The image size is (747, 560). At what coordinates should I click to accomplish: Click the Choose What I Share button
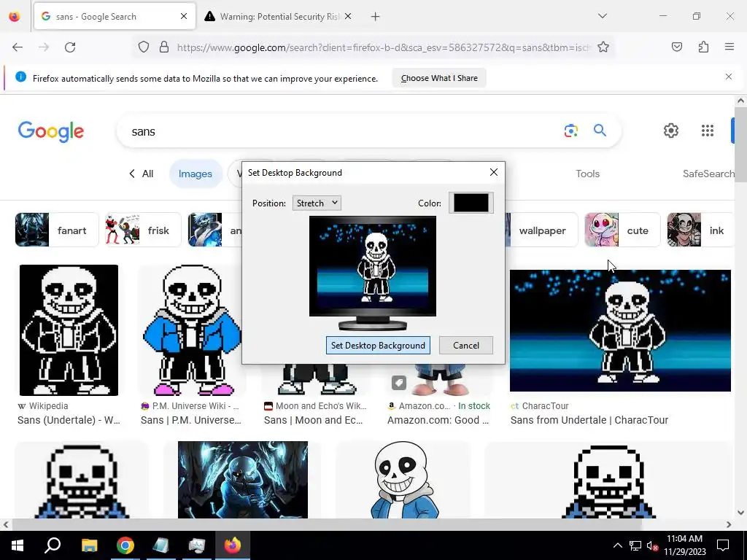pos(439,78)
